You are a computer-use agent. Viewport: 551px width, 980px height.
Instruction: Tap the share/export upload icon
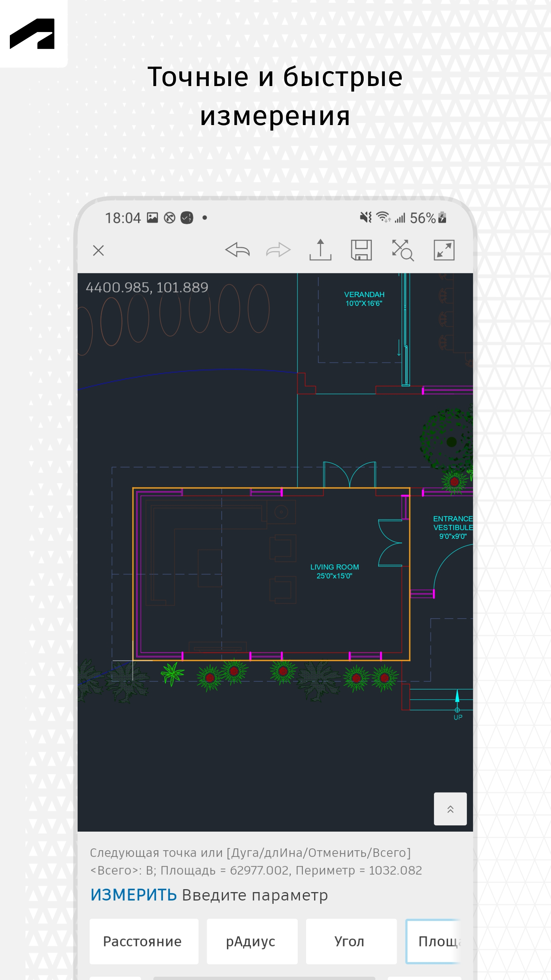coord(320,250)
